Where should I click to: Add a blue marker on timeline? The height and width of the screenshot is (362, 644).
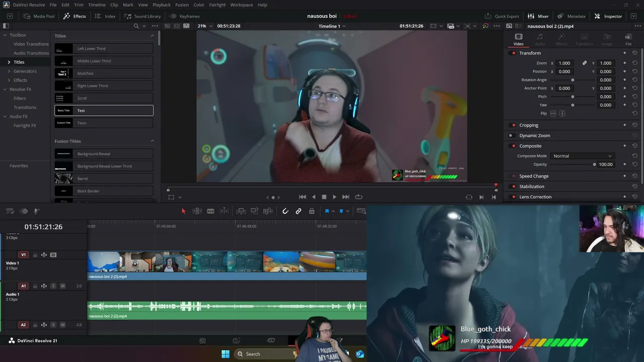click(x=341, y=211)
